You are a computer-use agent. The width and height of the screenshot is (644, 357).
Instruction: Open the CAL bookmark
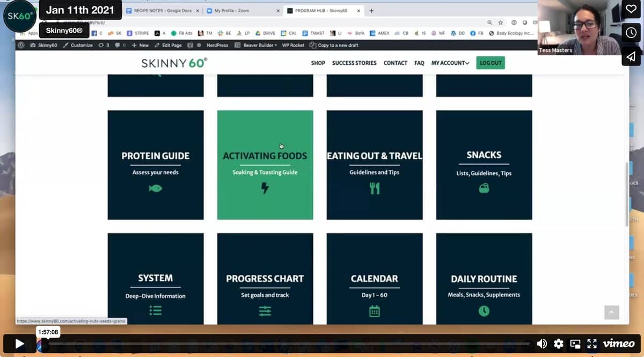pos(289,33)
